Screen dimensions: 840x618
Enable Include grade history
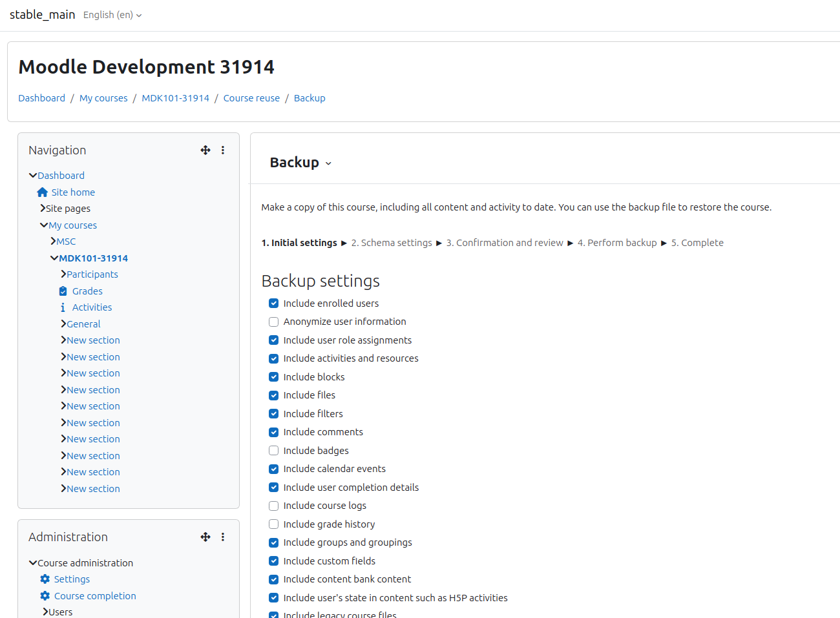274,524
